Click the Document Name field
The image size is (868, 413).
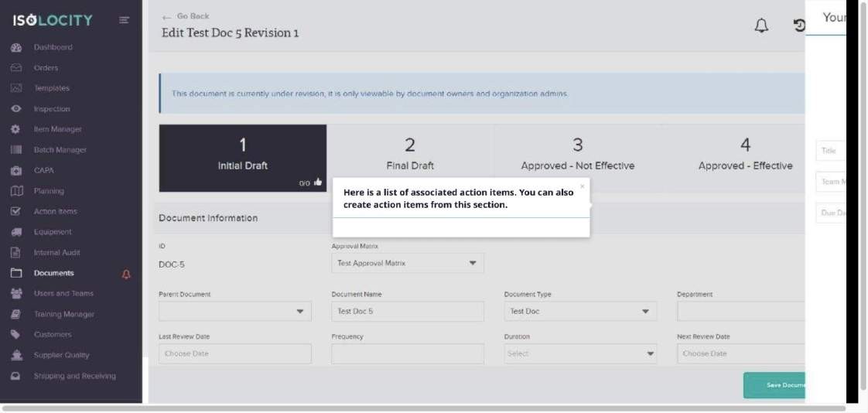408,311
